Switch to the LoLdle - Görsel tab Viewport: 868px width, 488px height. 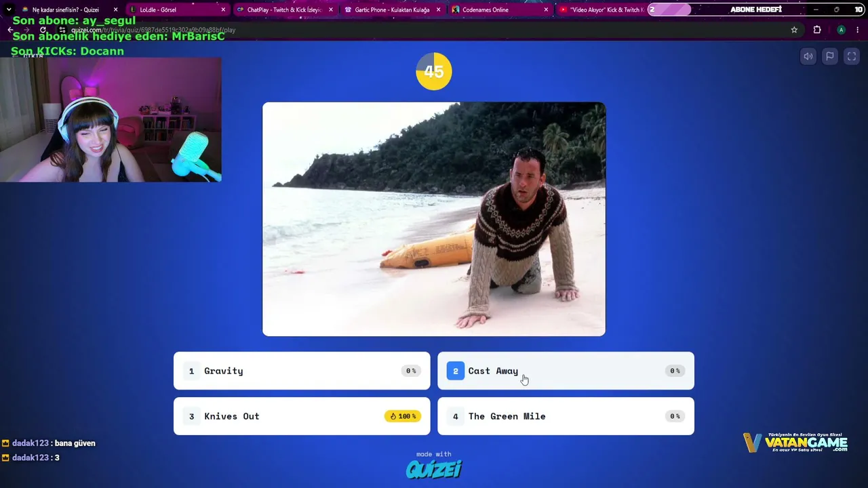(178, 9)
